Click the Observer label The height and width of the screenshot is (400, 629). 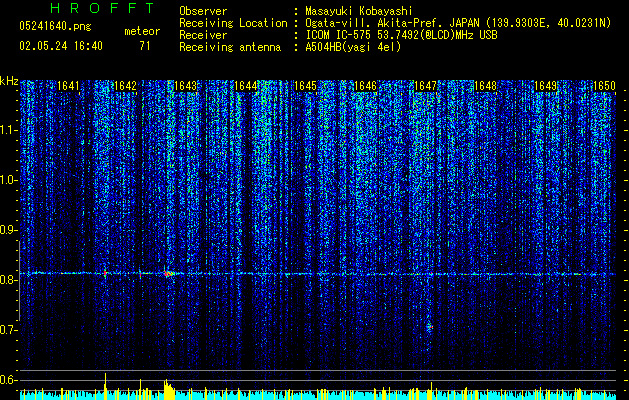[203, 11]
